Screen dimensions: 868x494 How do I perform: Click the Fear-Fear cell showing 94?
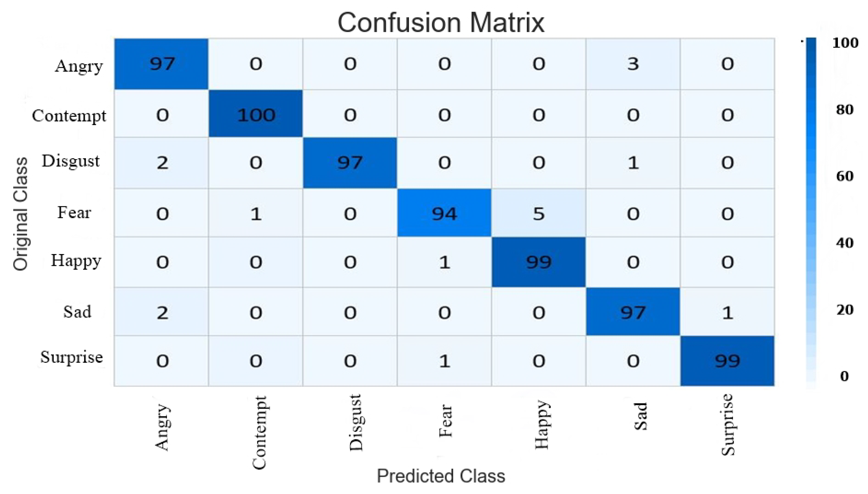pyautogui.click(x=444, y=213)
